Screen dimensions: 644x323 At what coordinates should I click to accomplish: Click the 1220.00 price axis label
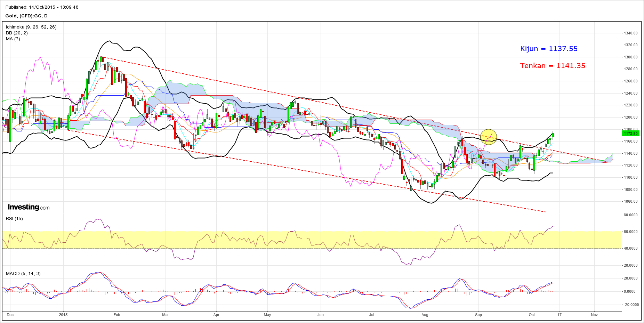(x=631, y=105)
